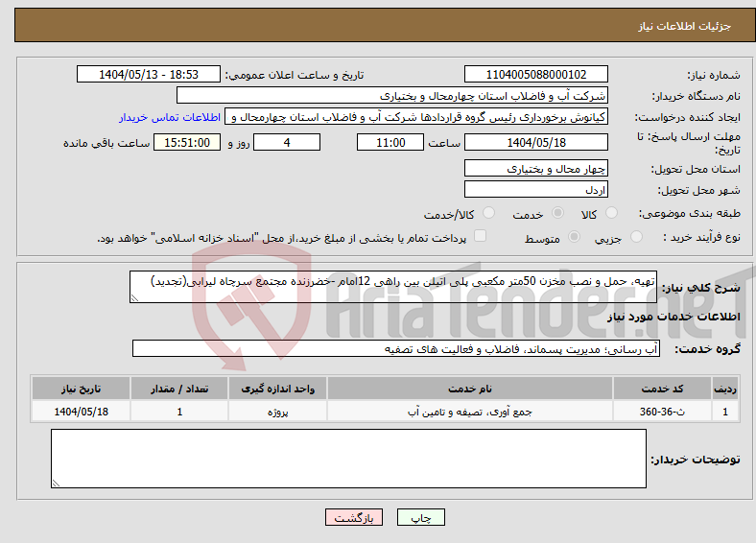Click the resize handle of description textarea
The height and width of the screenshot is (543, 756).
pyautogui.click(x=134, y=298)
